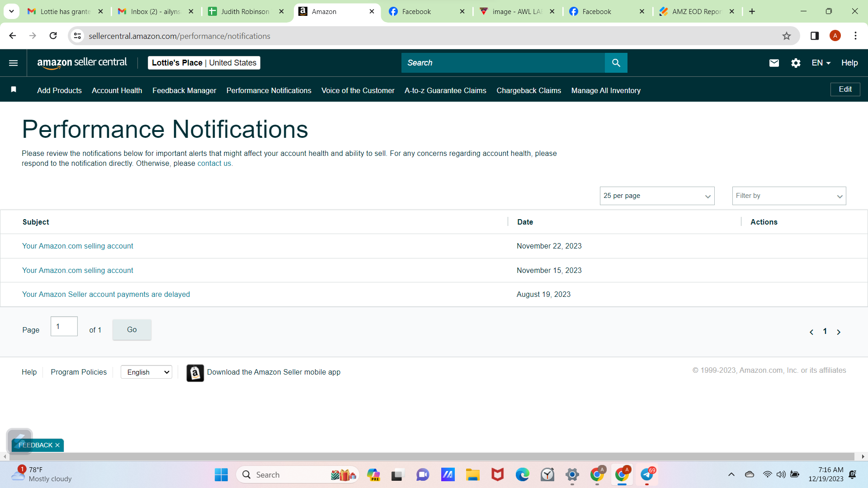Click the Windows taskbar search box

point(297,474)
